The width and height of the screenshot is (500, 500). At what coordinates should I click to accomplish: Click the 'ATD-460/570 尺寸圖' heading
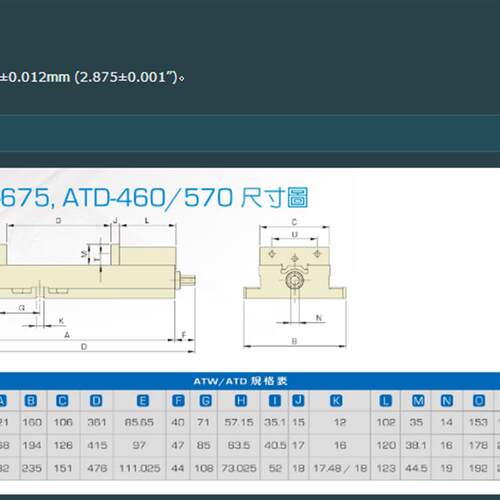click(x=185, y=198)
